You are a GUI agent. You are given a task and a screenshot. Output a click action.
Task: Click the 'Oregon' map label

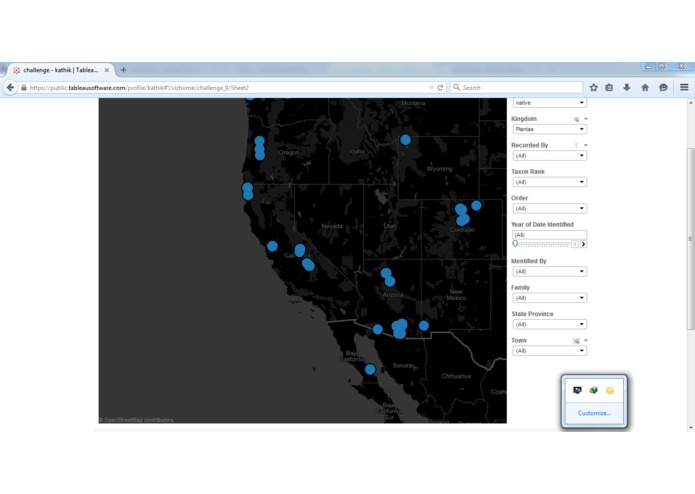coord(289,152)
